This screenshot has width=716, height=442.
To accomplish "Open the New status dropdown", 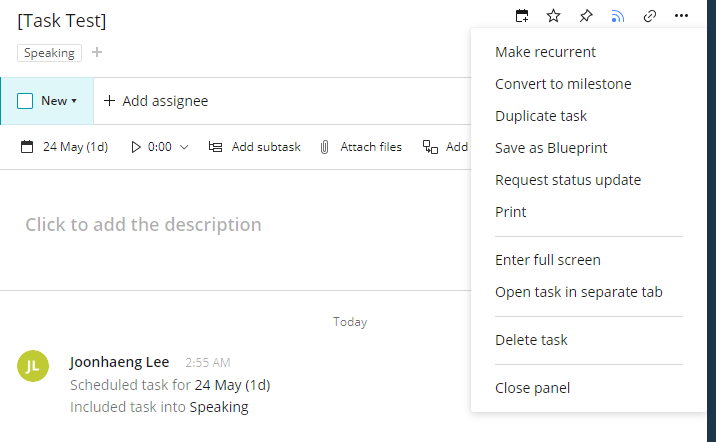I will click(x=60, y=101).
